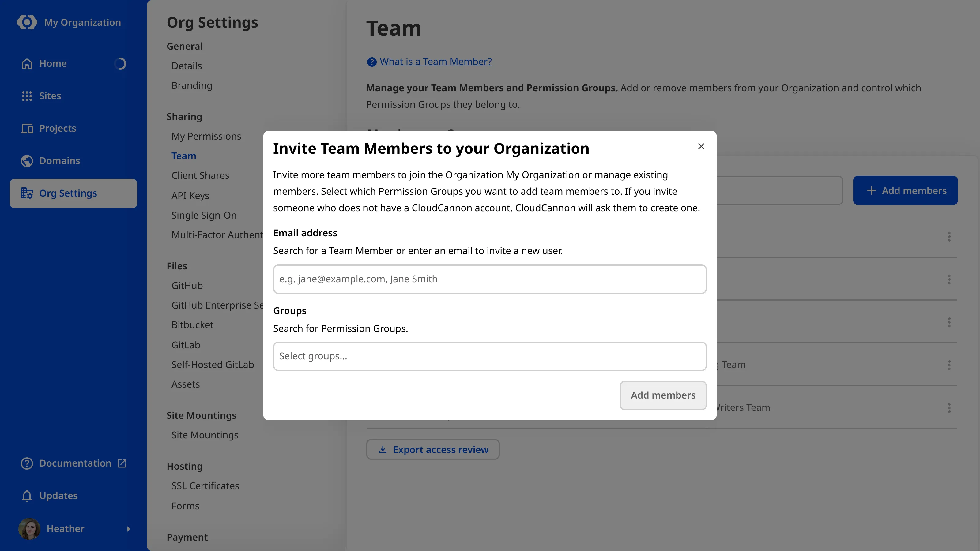Open the options menu for Writers Team row
Screen dimensions: 980x551
pyautogui.click(x=949, y=408)
